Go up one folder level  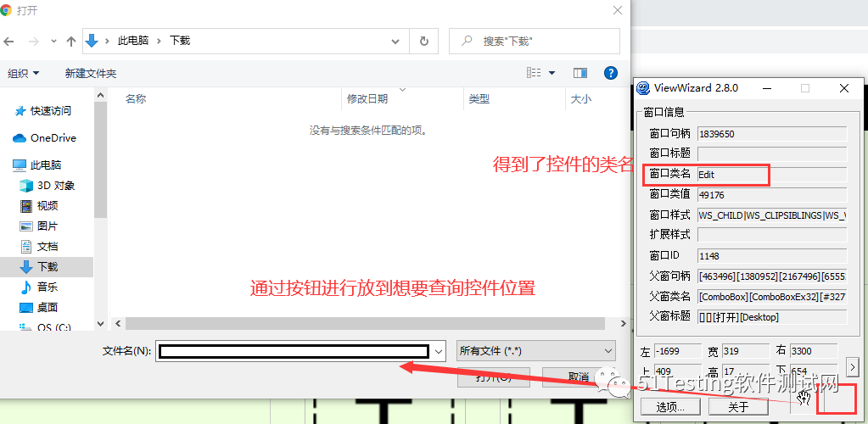pyautogui.click(x=71, y=41)
